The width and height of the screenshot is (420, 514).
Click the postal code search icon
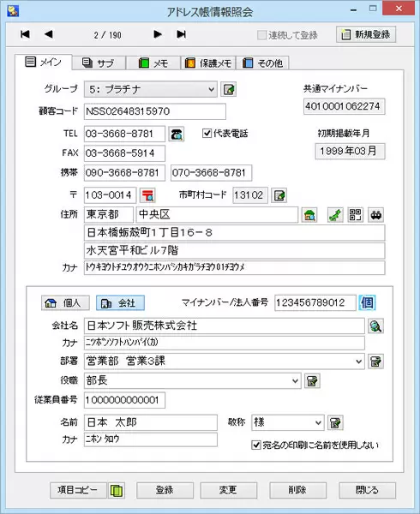(147, 195)
